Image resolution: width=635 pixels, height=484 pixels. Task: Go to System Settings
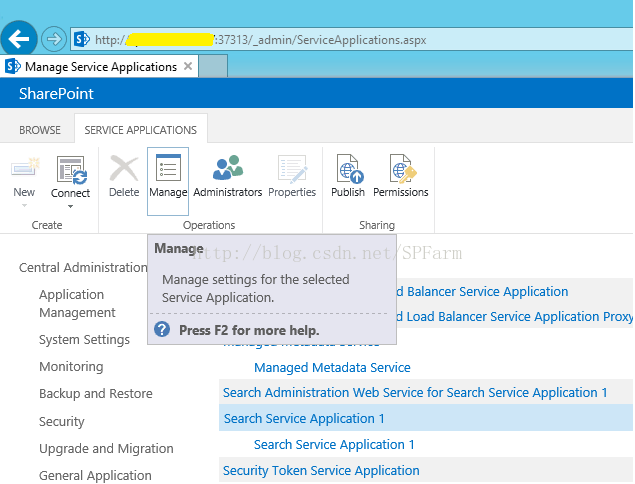84,339
